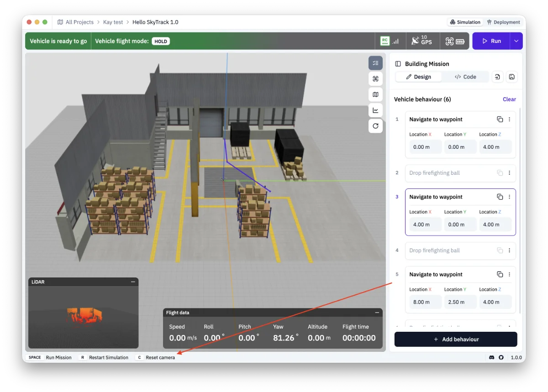This screenshot has width=548, height=392.
Task: Run the mission with Run button
Action: click(x=491, y=41)
